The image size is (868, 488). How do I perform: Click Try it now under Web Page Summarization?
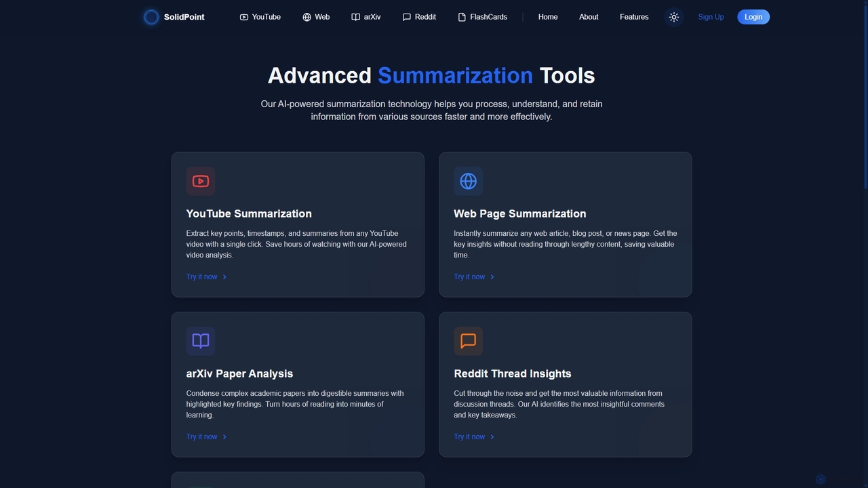pos(469,277)
